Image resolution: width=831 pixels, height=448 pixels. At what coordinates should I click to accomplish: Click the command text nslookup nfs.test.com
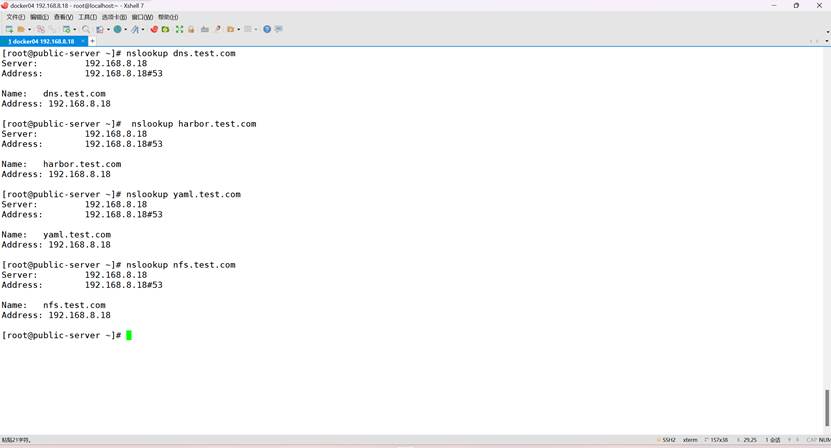181,265
